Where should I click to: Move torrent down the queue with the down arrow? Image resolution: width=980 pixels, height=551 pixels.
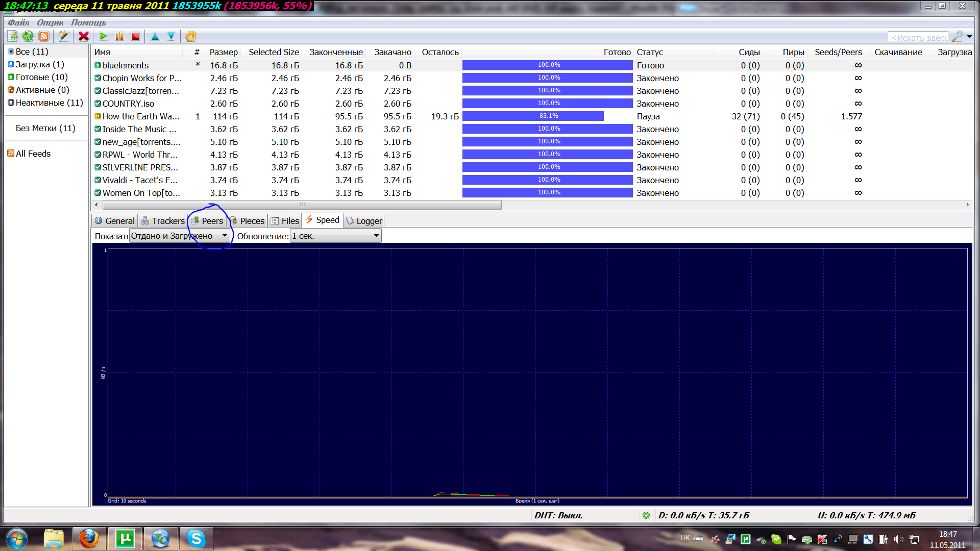click(x=171, y=36)
